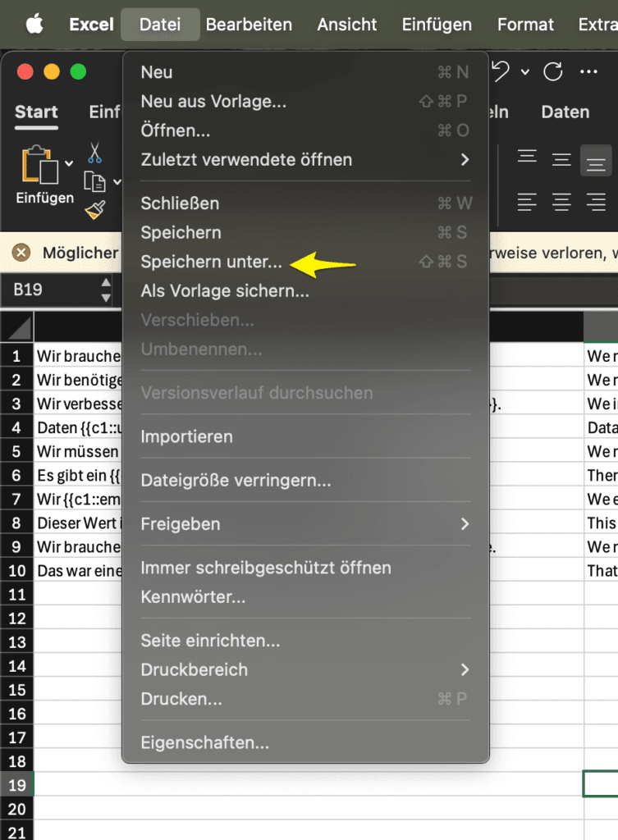This screenshot has height=840, width=618.
Task: Expand the Freigeben submenu
Action: [465, 523]
